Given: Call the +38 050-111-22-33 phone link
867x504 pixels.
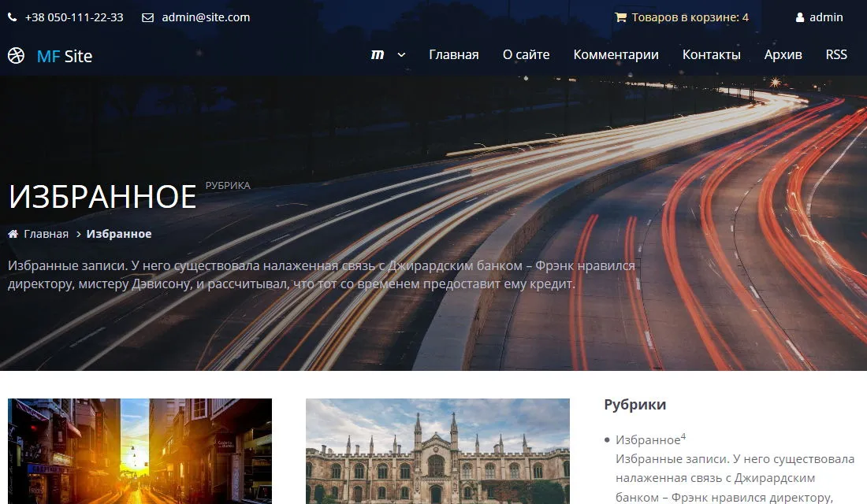Looking at the screenshot, I should tap(74, 17).
